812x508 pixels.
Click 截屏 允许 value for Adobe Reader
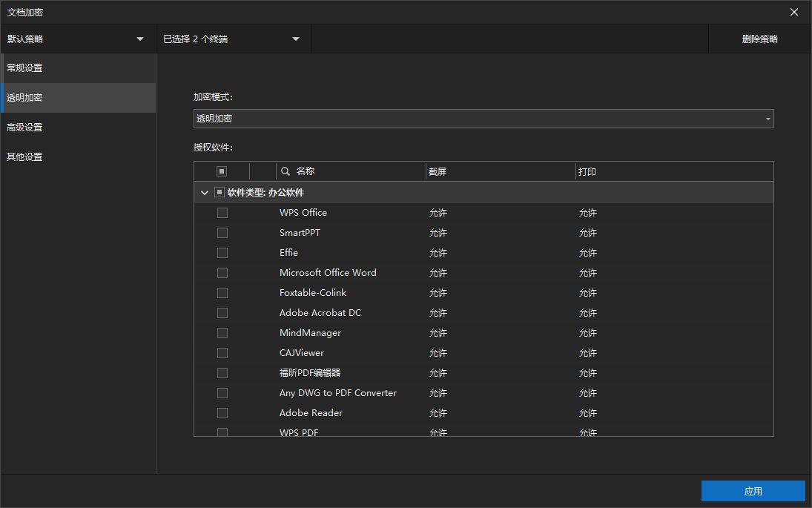(x=438, y=413)
